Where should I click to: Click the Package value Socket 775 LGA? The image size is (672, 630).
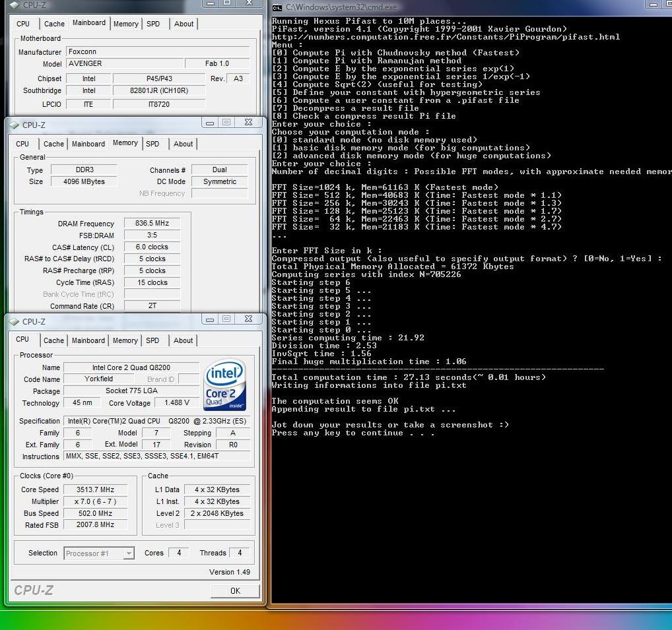coord(131,391)
